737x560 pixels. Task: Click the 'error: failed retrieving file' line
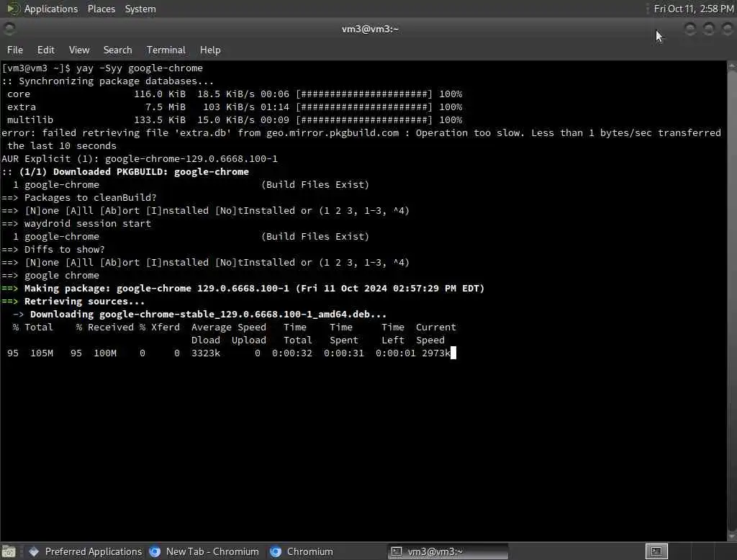pyautogui.click(x=361, y=133)
